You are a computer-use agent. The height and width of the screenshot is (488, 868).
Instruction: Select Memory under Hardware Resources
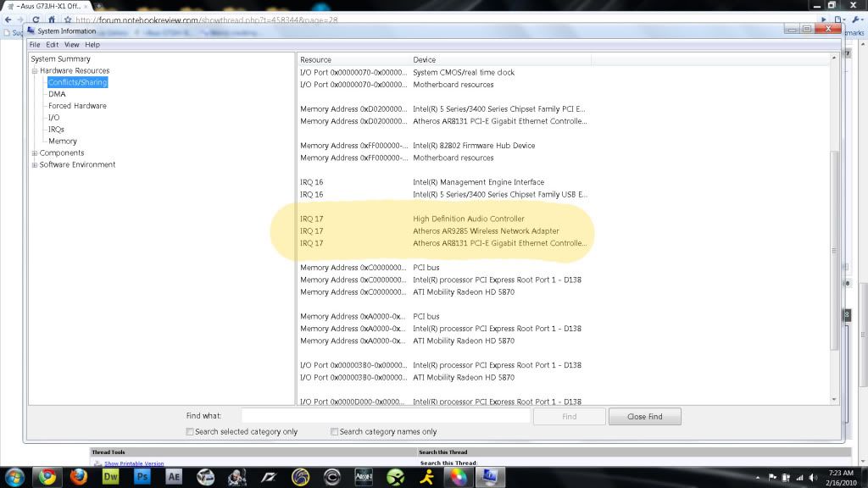coord(63,141)
